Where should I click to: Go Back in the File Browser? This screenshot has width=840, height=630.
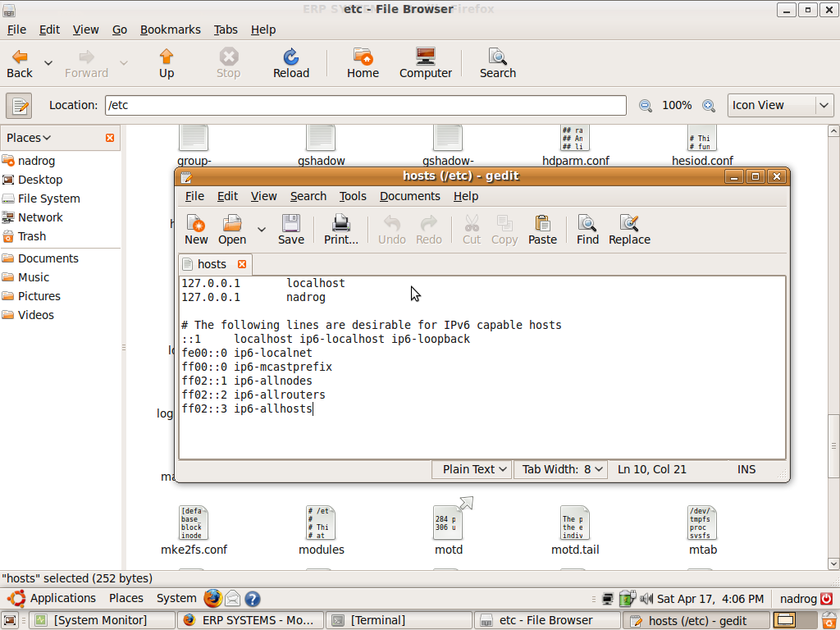pos(20,64)
